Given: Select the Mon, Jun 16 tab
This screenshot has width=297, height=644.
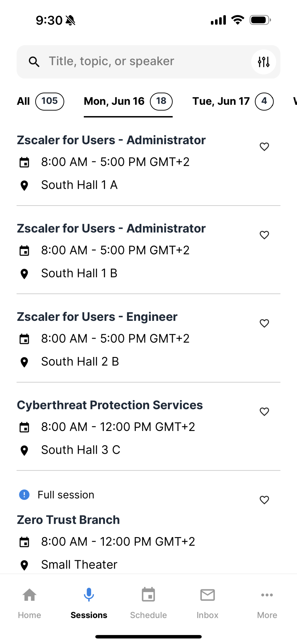Looking at the screenshot, I should [128, 101].
